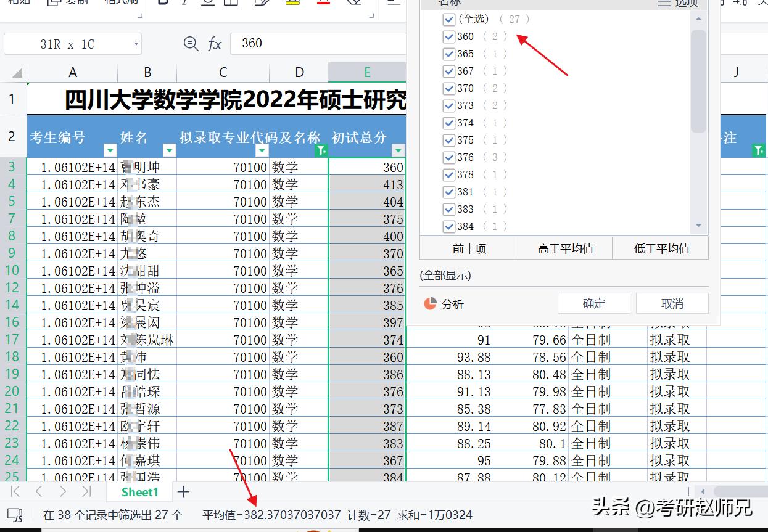Open the 姓名 column filter dropdown
The image size is (768, 532).
168,150
